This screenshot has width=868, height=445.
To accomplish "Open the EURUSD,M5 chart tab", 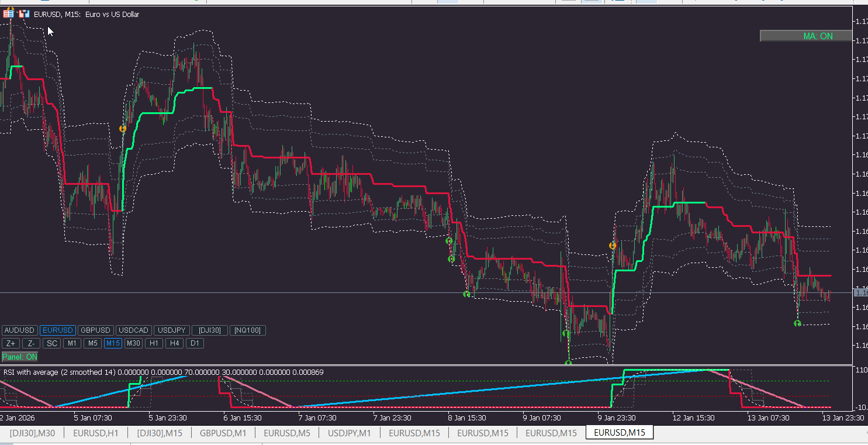I will 286,433.
